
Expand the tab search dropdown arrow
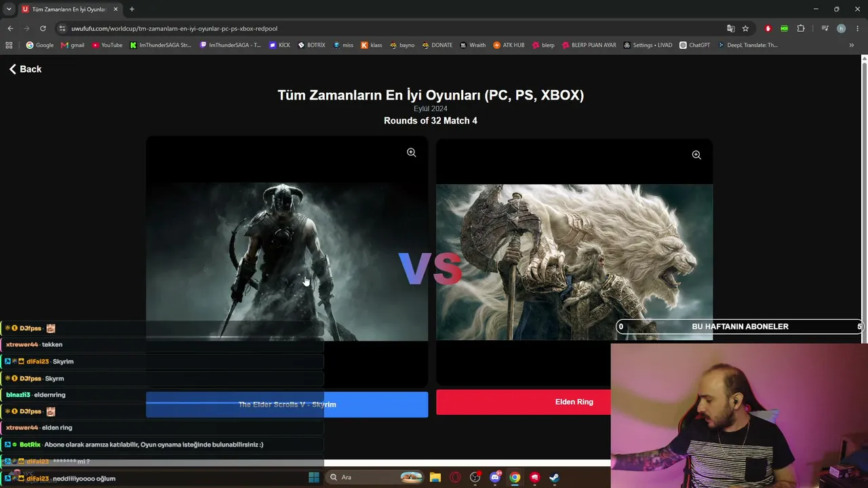9,9
